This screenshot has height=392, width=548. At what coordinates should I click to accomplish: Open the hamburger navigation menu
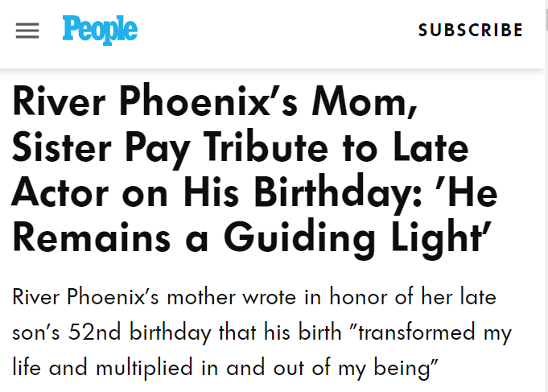27,31
